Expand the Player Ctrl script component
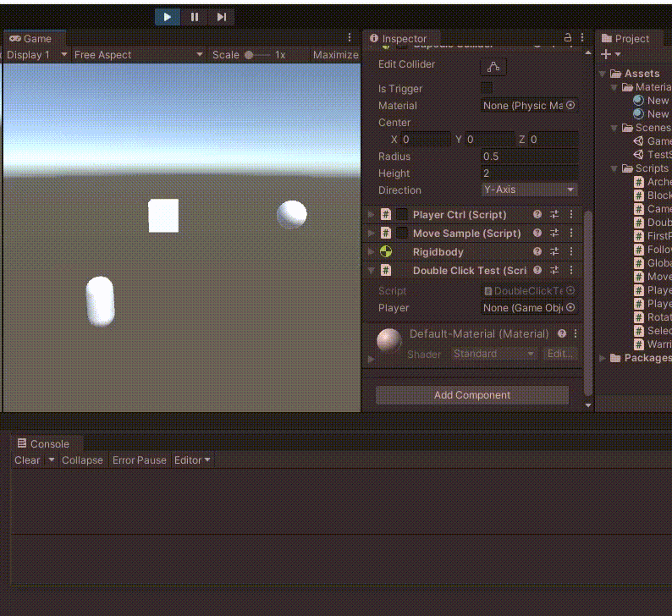 pos(372,214)
